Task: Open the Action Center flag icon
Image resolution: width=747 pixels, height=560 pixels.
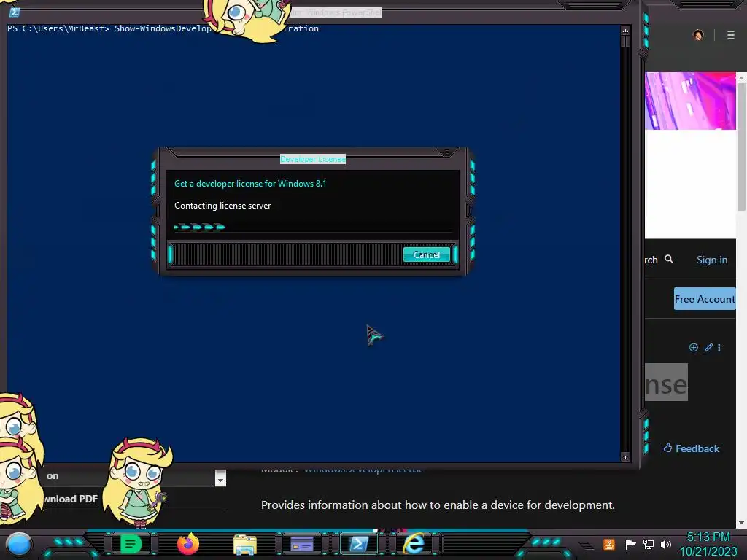Action: point(631,544)
